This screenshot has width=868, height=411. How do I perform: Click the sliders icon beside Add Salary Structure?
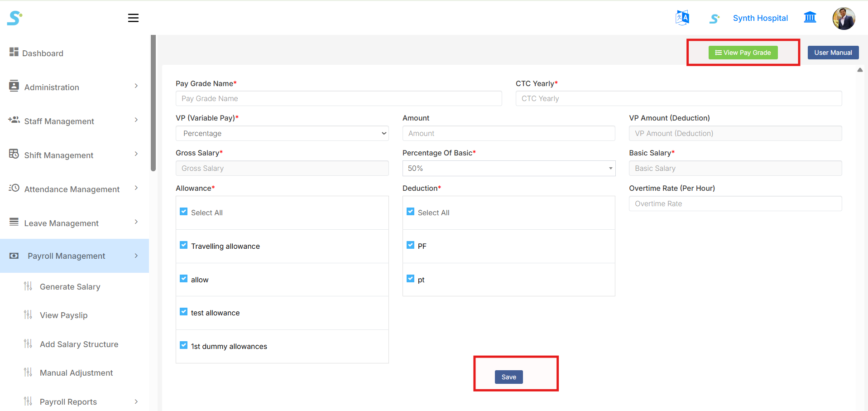pos(28,343)
